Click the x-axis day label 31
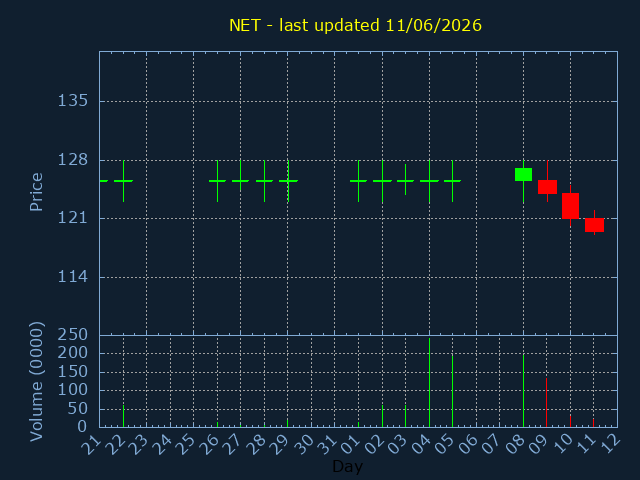Viewport: 640px width, 480px height. point(327,445)
